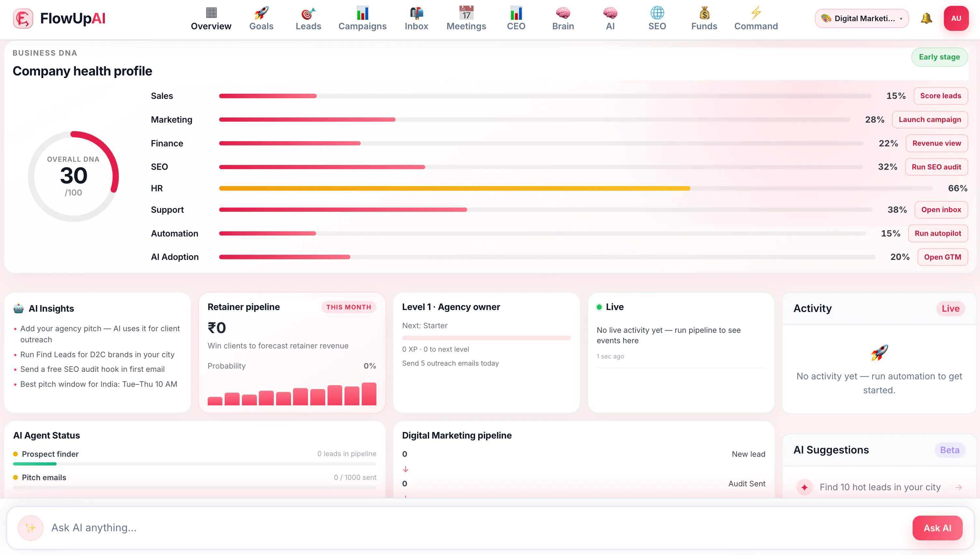Click the Live badge in Activity panel
Image resolution: width=980 pixels, height=555 pixels.
950,308
